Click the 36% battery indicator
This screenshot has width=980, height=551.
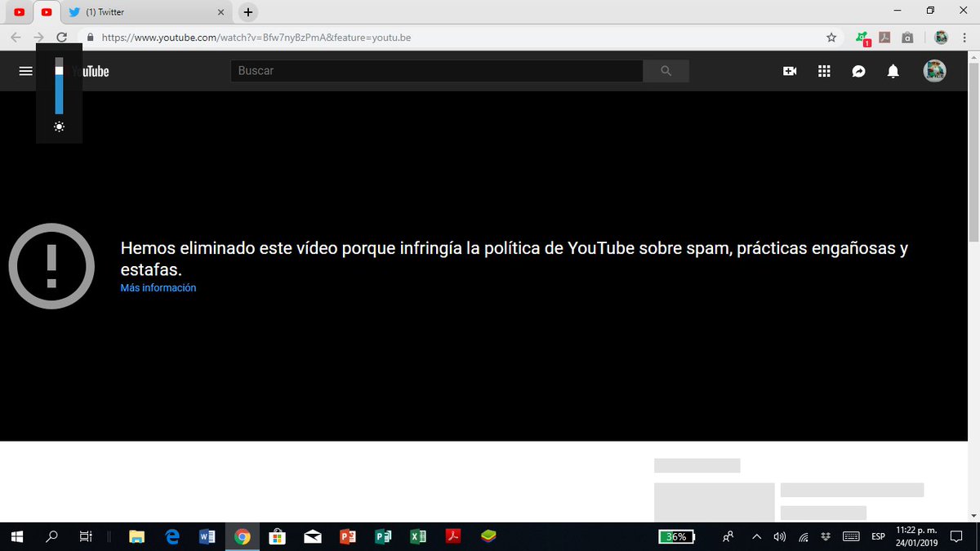click(x=677, y=536)
